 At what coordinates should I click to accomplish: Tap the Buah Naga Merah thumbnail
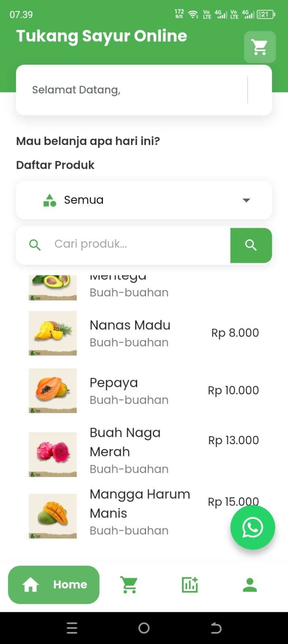tap(53, 454)
